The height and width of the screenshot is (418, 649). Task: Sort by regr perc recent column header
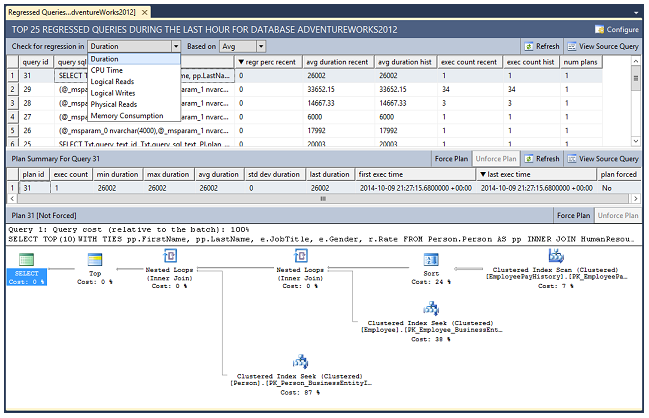(268, 62)
